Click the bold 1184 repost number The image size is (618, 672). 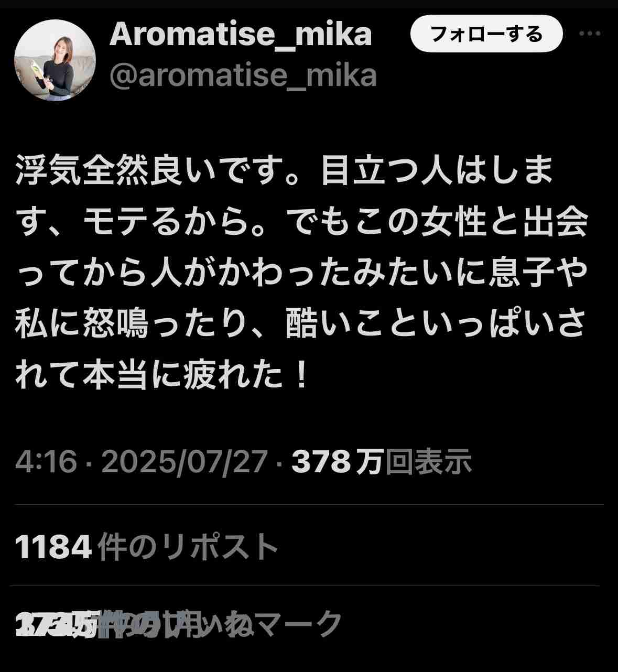(53, 547)
